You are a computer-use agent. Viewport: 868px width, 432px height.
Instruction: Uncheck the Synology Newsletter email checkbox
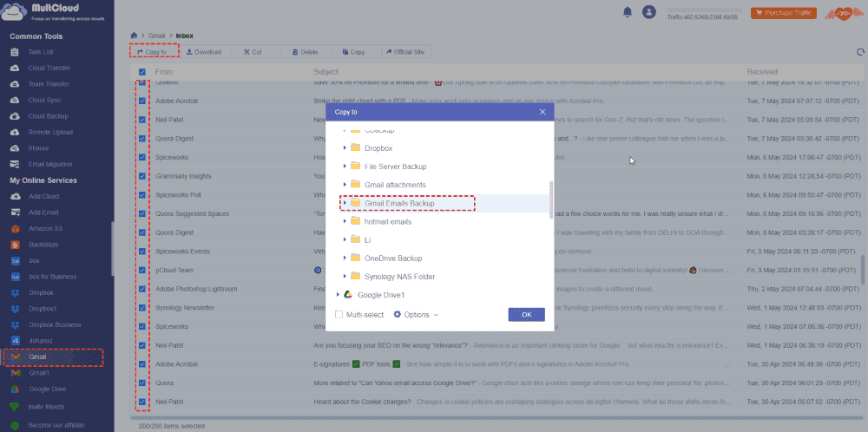point(142,308)
